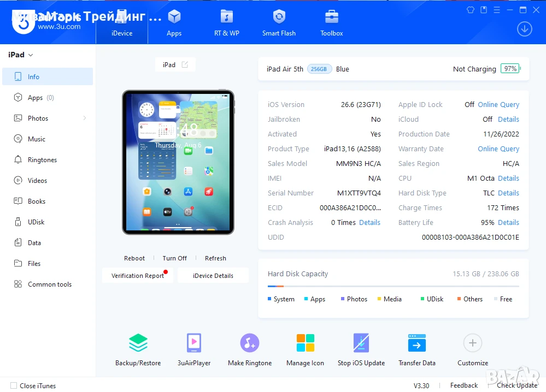
Task: Toggle the Close iTunes checkbox
Action: coord(14,385)
